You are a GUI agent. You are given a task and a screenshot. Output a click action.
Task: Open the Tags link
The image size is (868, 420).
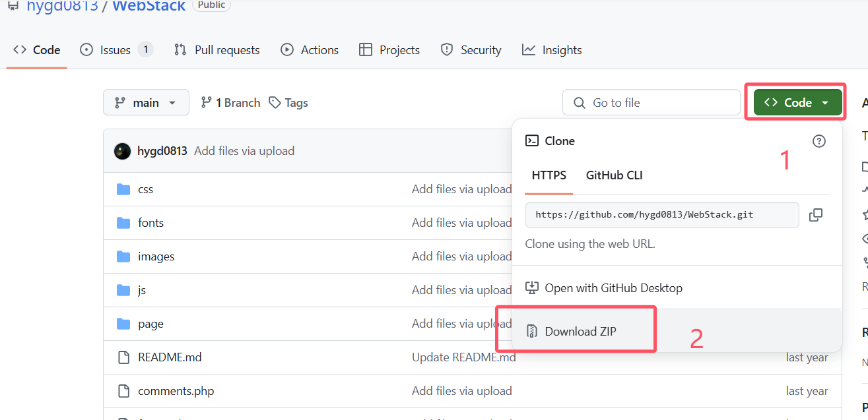click(288, 103)
